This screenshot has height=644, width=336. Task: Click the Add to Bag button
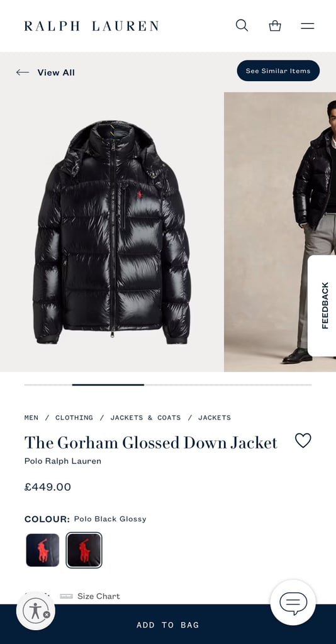point(168,625)
